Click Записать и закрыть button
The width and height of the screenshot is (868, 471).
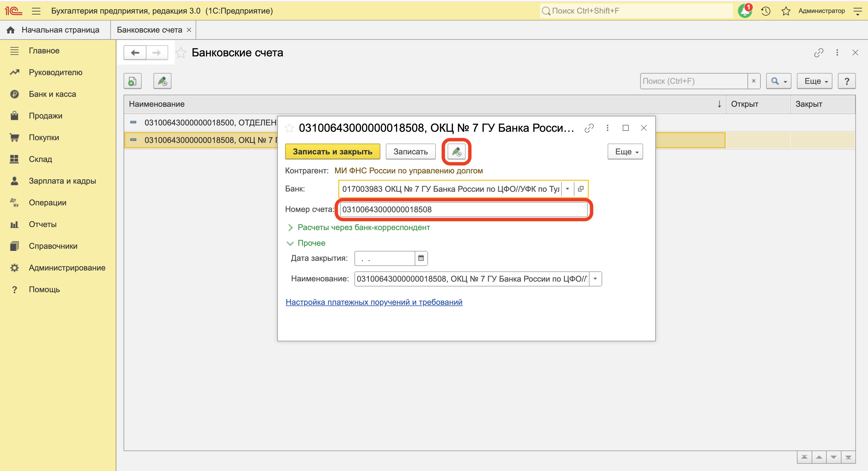tap(332, 152)
